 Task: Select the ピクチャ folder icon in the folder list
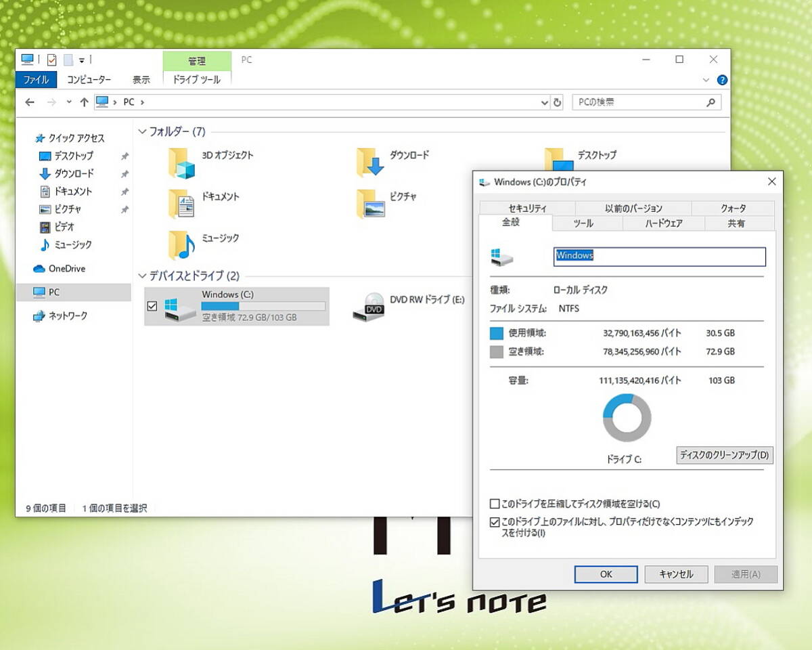click(369, 204)
